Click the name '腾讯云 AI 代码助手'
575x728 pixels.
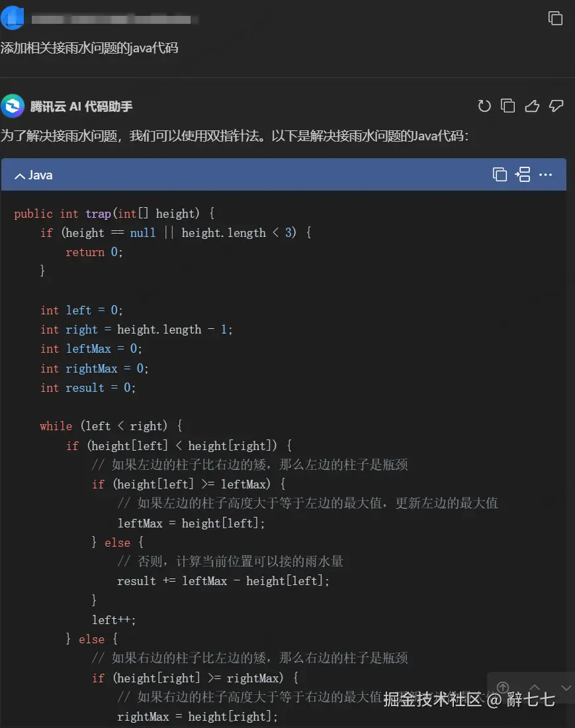pos(81,107)
